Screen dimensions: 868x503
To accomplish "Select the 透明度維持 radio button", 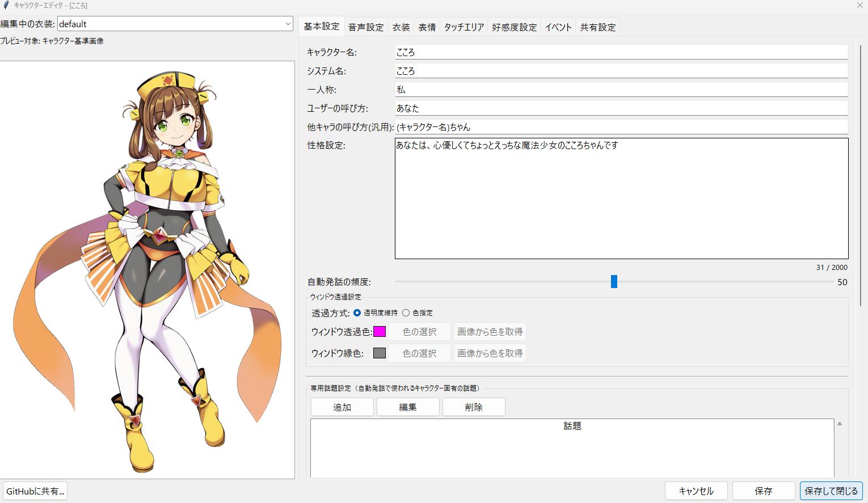I will (357, 312).
